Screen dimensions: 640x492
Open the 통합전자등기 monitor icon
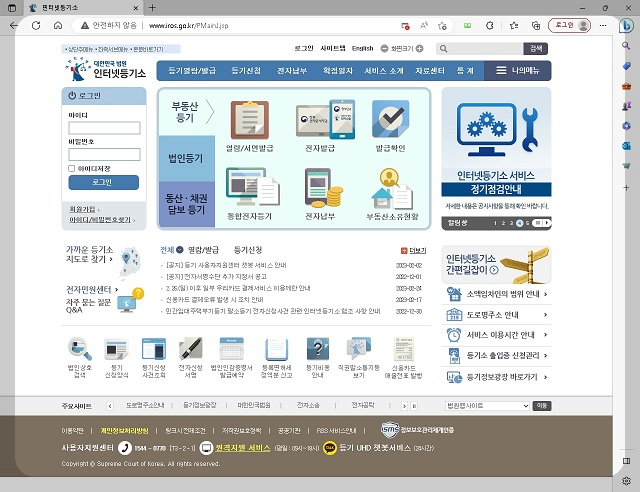click(253, 187)
